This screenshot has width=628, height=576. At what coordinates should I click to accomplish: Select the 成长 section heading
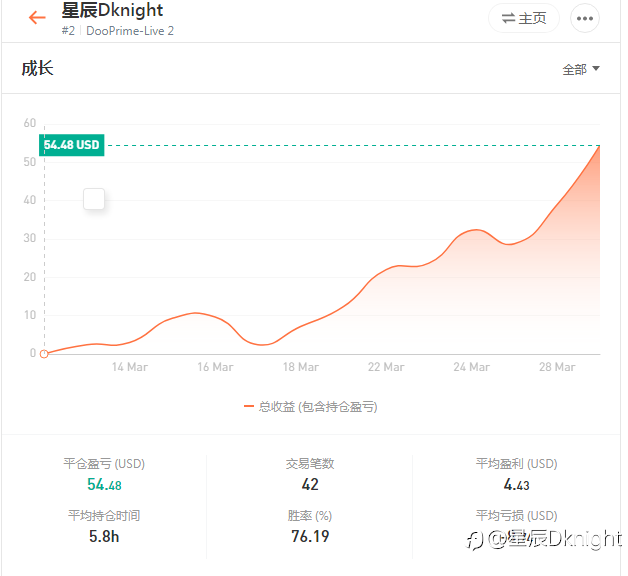(37, 69)
